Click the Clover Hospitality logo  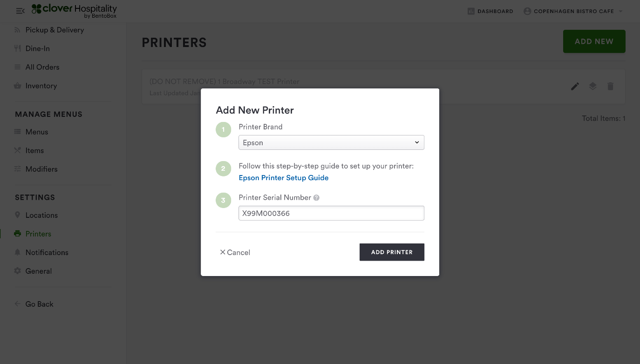pos(75,11)
